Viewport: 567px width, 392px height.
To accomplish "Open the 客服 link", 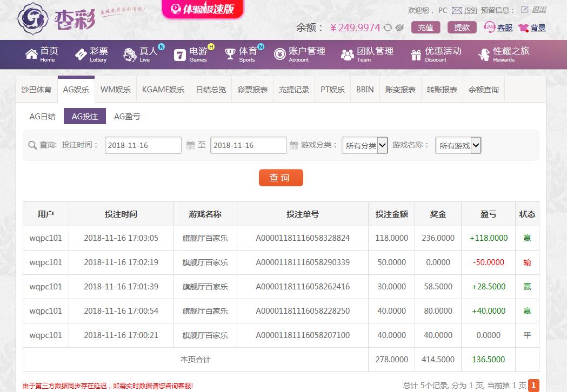I will click(505, 28).
